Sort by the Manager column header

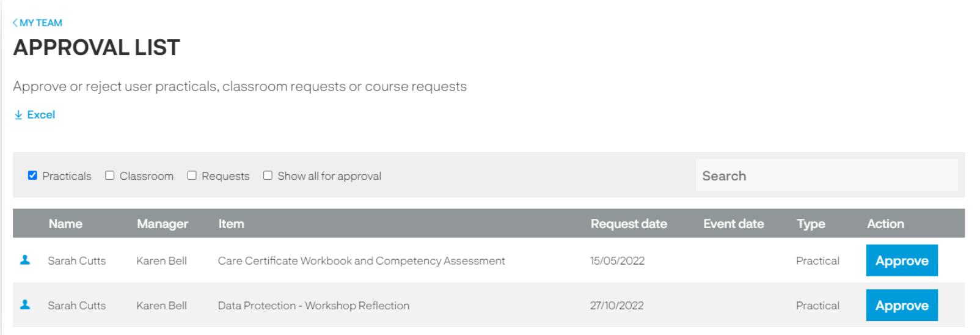(x=163, y=224)
